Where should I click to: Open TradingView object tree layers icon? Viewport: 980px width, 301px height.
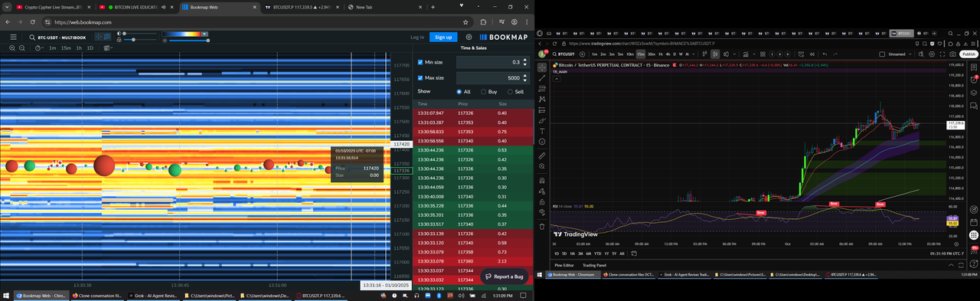pyautogui.click(x=974, y=92)
